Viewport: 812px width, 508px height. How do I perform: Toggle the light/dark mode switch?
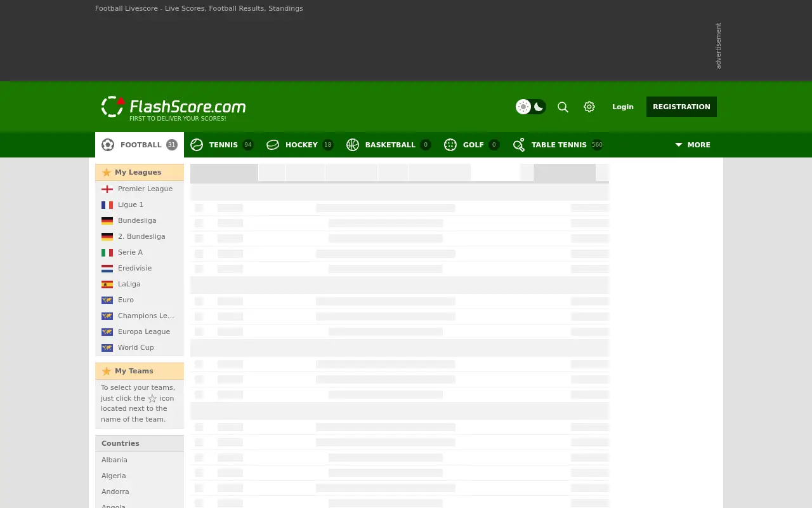pos(531,107)
